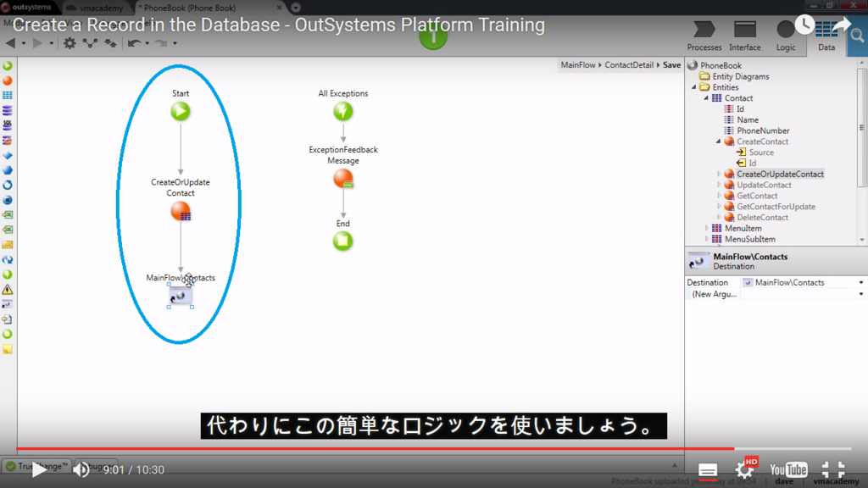This screenshot has height=488, width=868.
Task: Click the redo arrow in toolbar
Action: [160, 43]
